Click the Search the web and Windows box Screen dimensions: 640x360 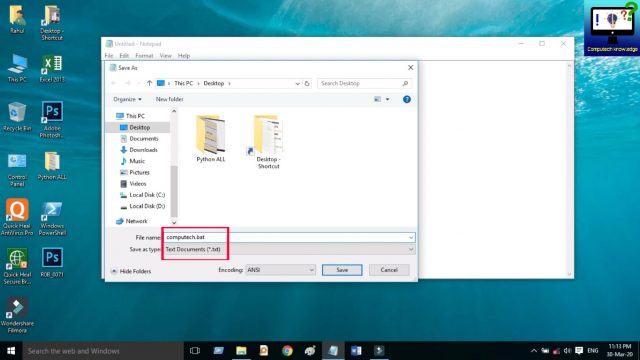pos(103,351)
